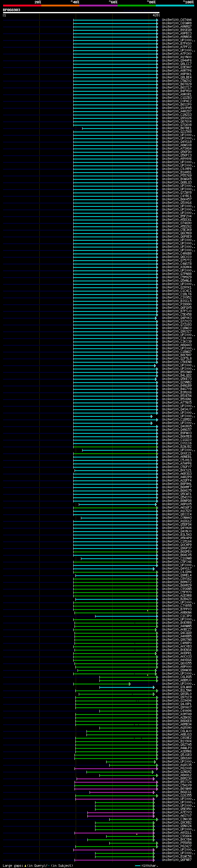The image size is (197, 868).
Task: Click the red ~20% identity legend bar
Action: [x=22, y=6]
